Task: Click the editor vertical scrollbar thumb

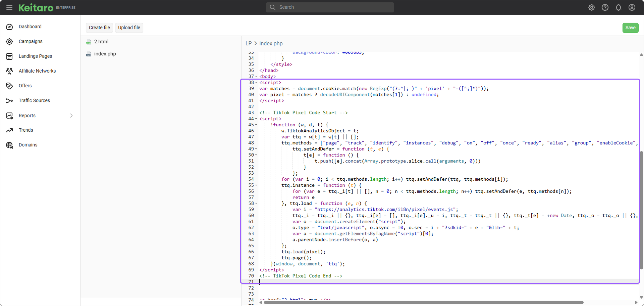Action: pos(641,210)
